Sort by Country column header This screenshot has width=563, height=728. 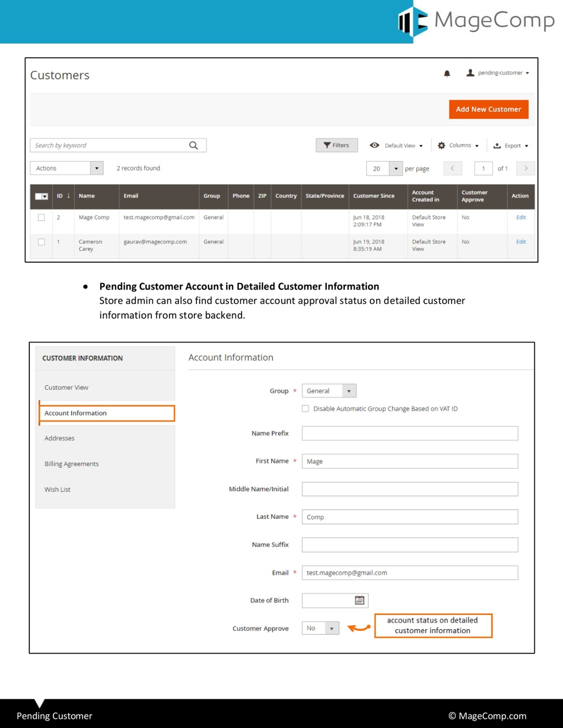[x=286, y=197]
